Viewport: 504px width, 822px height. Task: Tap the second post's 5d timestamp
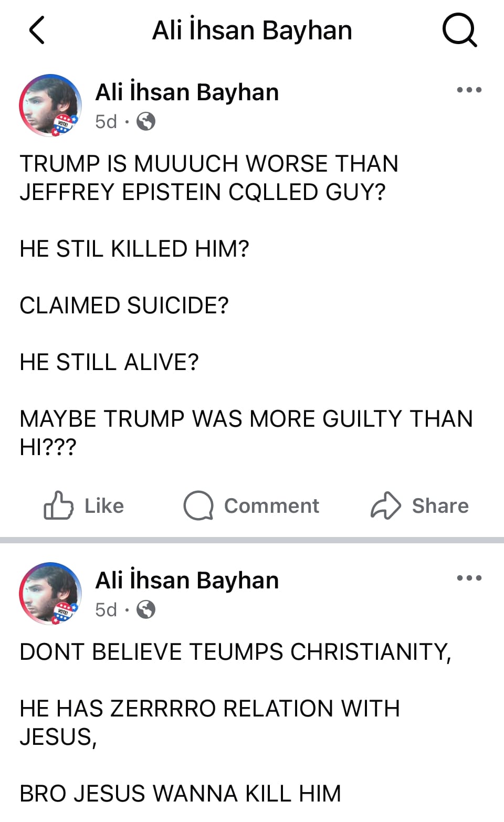click(x=106, y=610)
